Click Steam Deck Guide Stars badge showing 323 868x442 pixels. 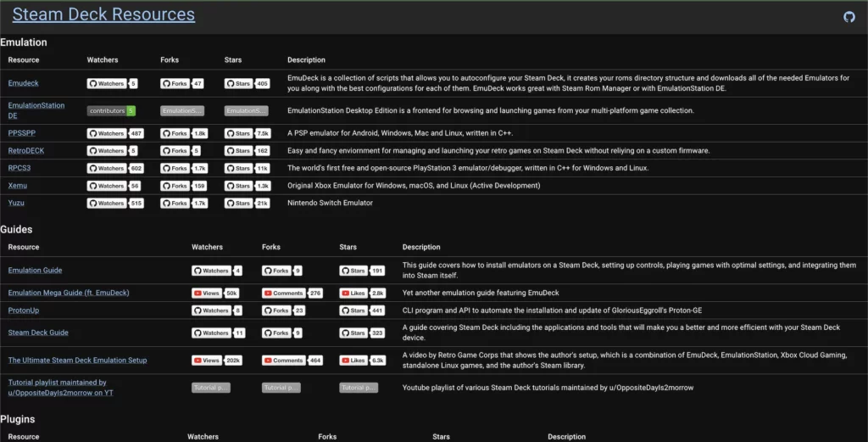point(362,333)
